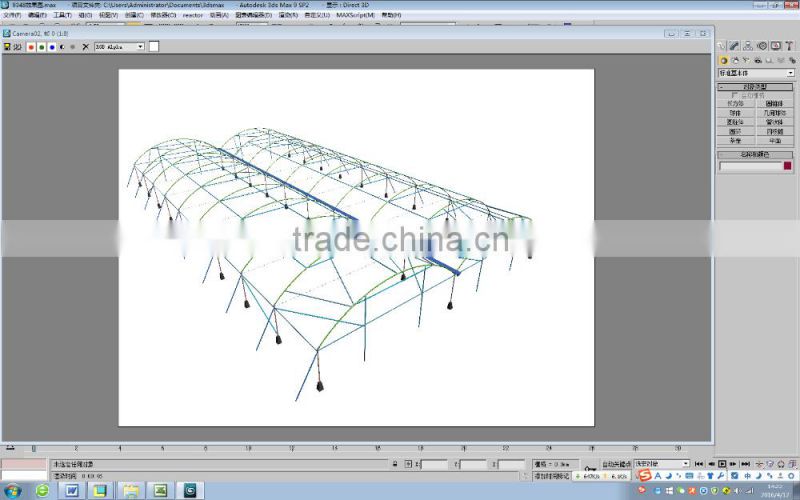The height and width of the screenshot is (500, 800).
Task: Click the bottom-right object type button
Action: (x=775, y=141)
